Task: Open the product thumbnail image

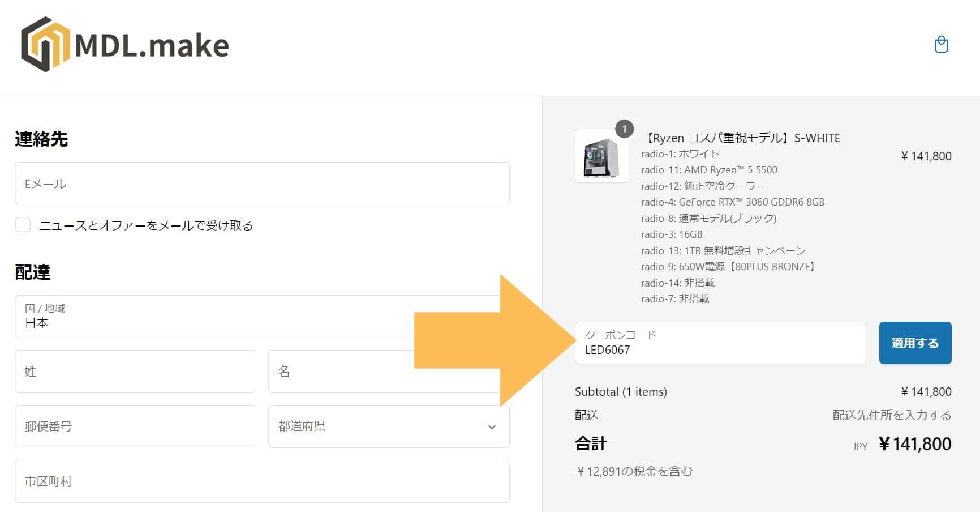Action: coord(601,157)
